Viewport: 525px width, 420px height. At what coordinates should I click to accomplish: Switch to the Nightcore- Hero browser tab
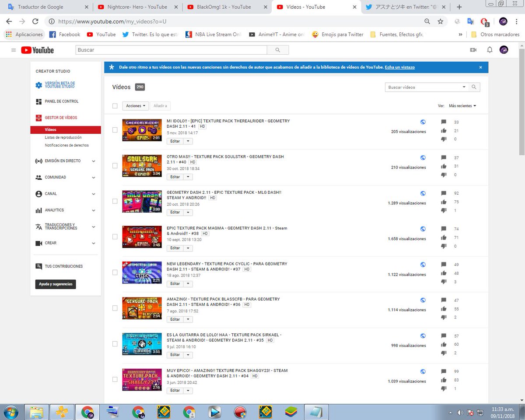tap(137, 7)
